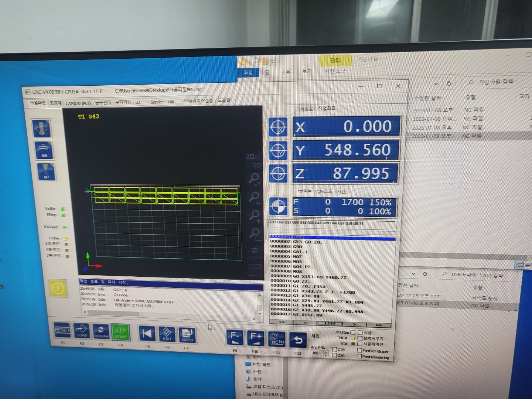
Task: Open the CAM(DXF/PLT) menu
Action: [x=78, y=103]
